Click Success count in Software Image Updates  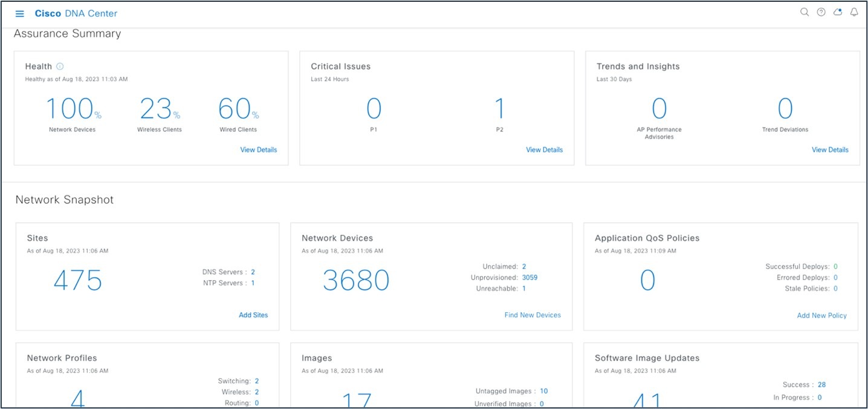(822, 384)
